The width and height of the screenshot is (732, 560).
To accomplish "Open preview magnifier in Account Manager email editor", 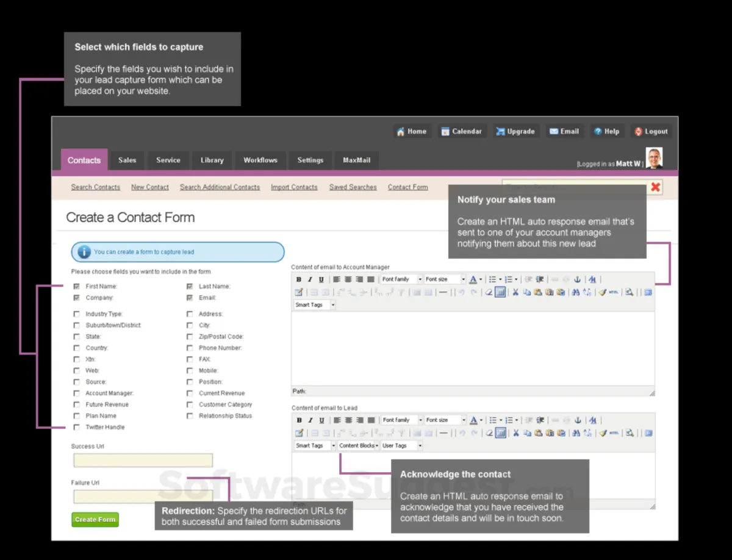I will (629, 292).
